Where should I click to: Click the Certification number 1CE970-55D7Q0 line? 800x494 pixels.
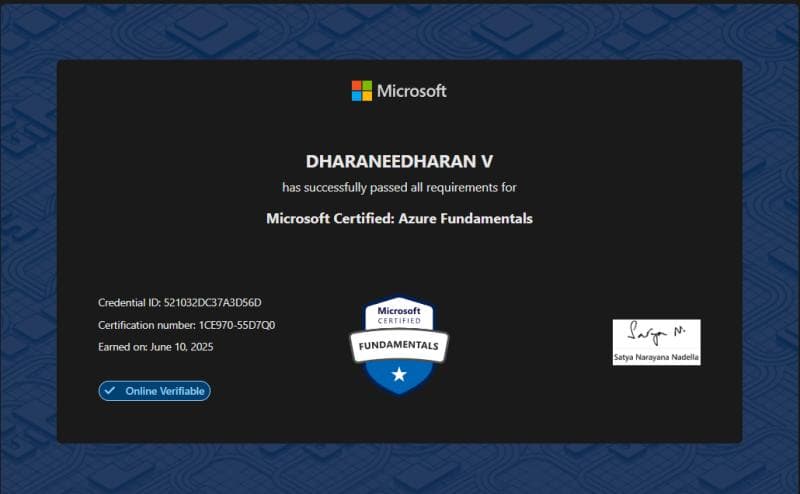(x=187, y=325)
